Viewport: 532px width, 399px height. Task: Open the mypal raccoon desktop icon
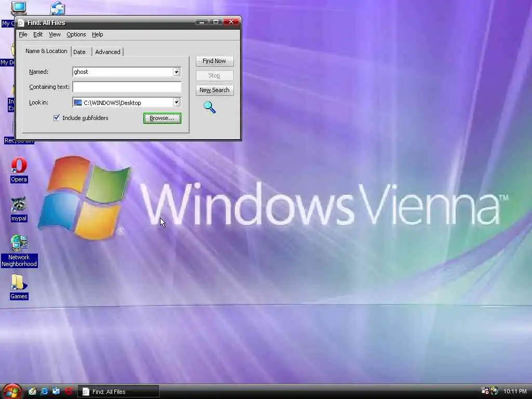tap(19, 209)
